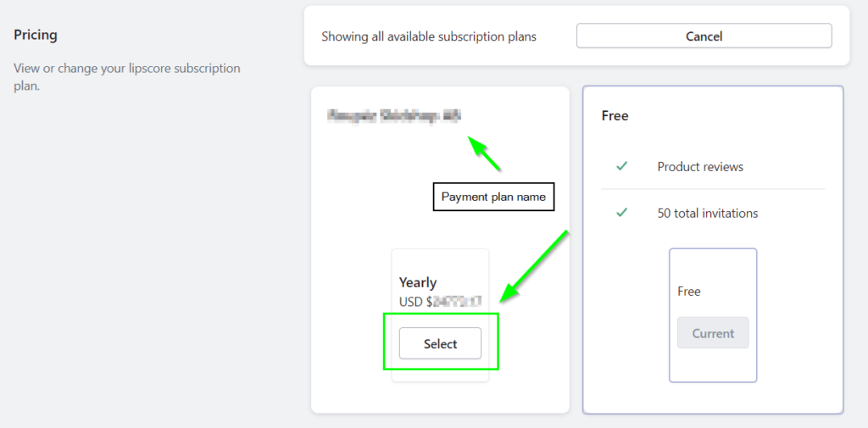The image size is (868, 428).
Task: Click the Cancel button
Action: pos(704,36)
